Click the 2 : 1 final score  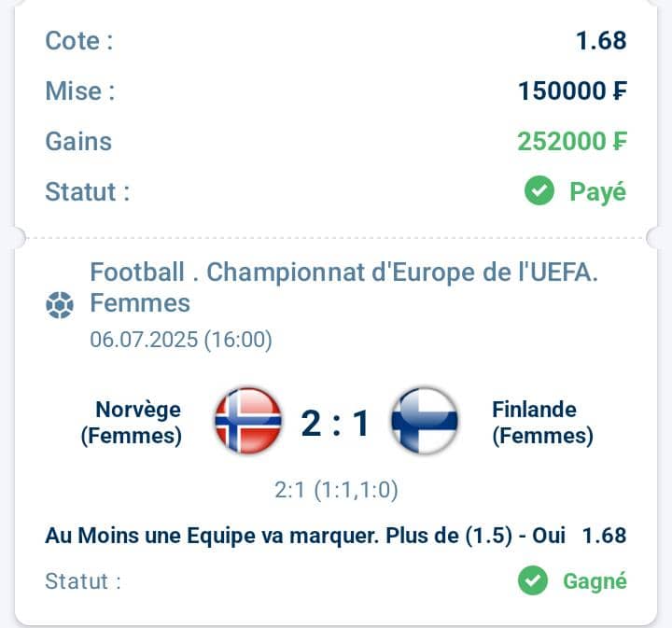[x=335, y=424]
